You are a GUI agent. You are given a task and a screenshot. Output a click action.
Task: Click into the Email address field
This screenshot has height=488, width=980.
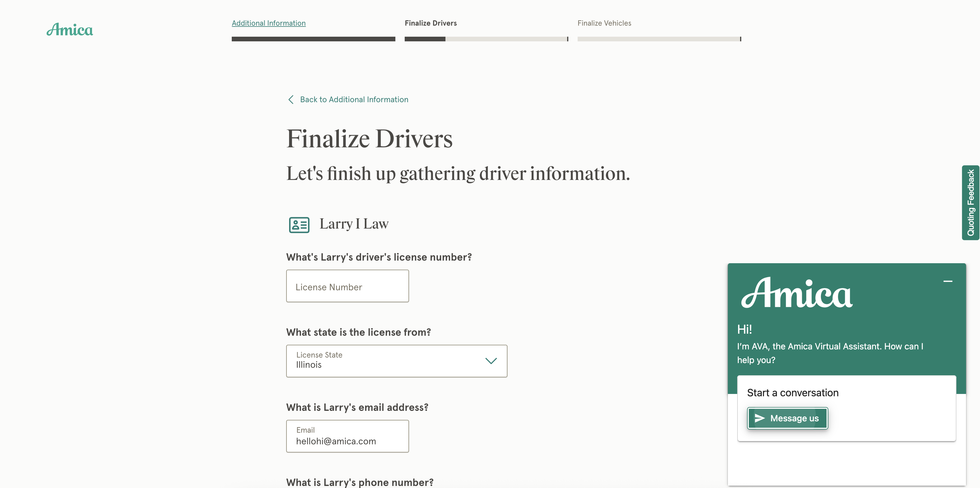[x=347, y=436]
